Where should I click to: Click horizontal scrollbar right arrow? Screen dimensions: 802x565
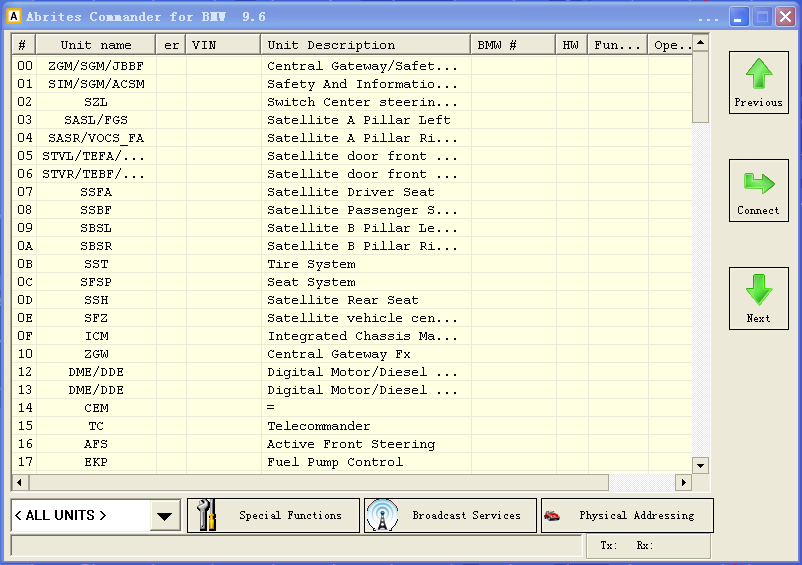[683, 482]
